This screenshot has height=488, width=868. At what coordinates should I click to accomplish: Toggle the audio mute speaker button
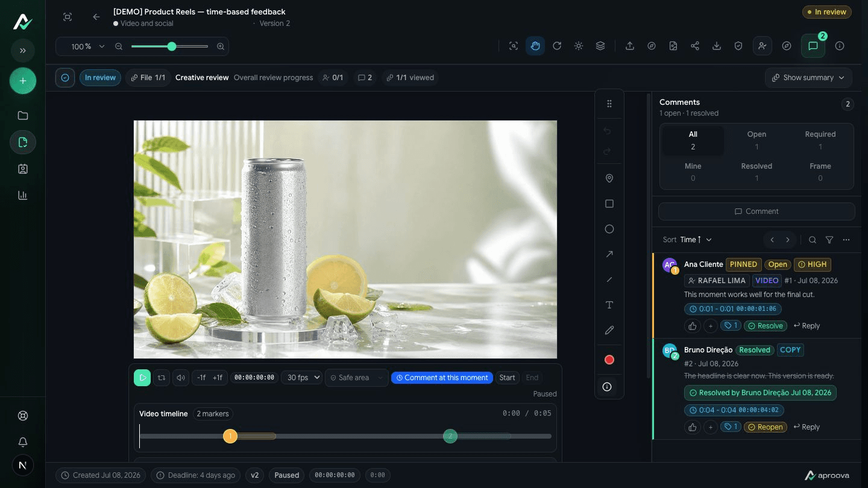[181, 378]
